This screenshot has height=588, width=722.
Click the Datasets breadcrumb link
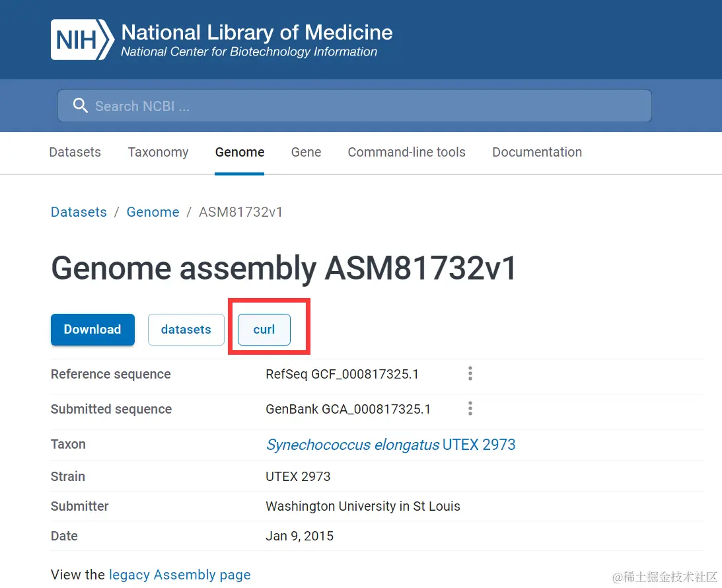79,212
